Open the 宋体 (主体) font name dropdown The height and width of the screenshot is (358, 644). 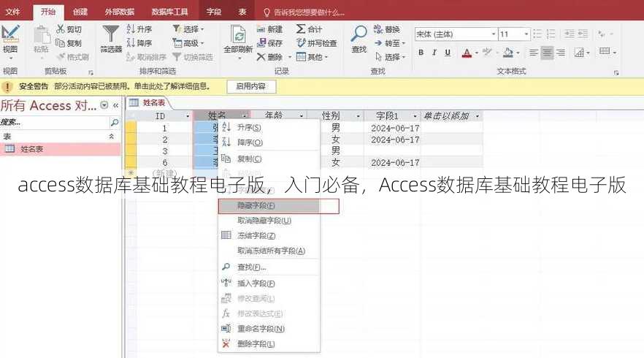tap(494, 34)
